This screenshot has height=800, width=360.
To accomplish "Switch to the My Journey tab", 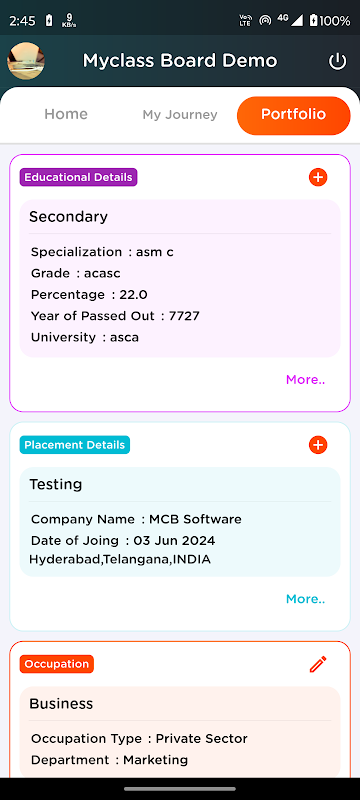I will click(180, 115).
